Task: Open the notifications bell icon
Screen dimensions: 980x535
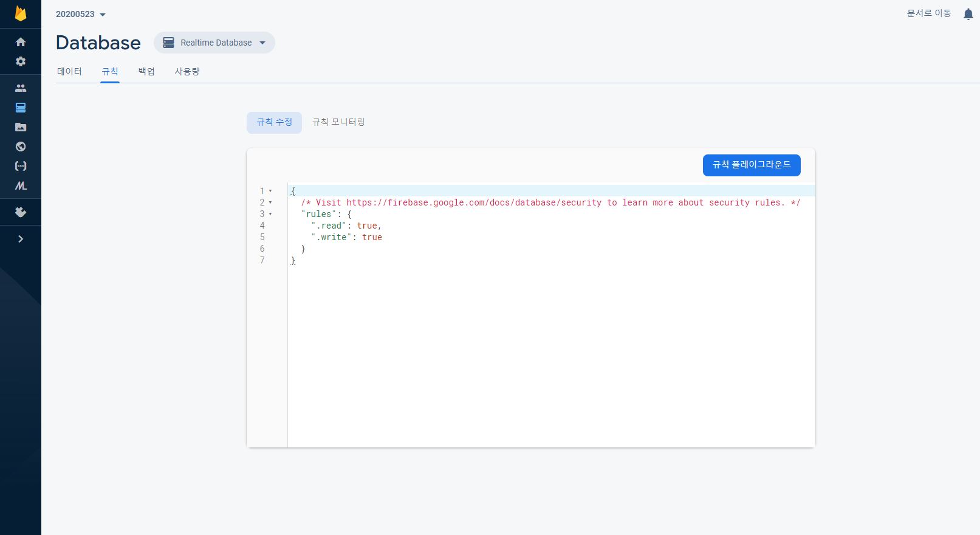Action: coord(968,14)
